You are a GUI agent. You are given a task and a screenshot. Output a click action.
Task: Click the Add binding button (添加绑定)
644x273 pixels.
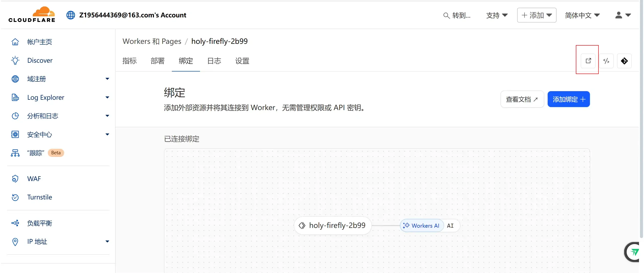[569, 99]
